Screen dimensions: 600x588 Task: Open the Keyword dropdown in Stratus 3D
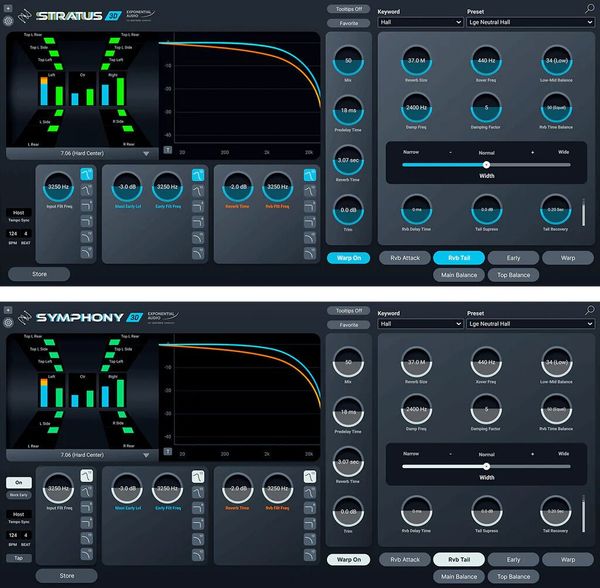[421, 22]
